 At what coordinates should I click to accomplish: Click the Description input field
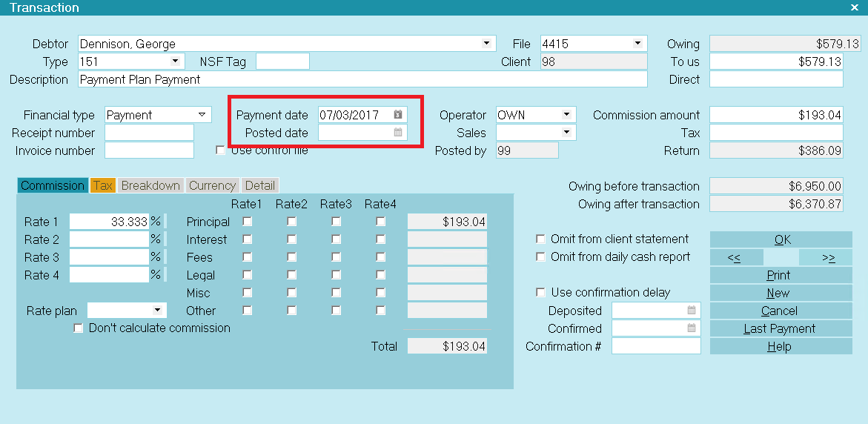[362, 79]
